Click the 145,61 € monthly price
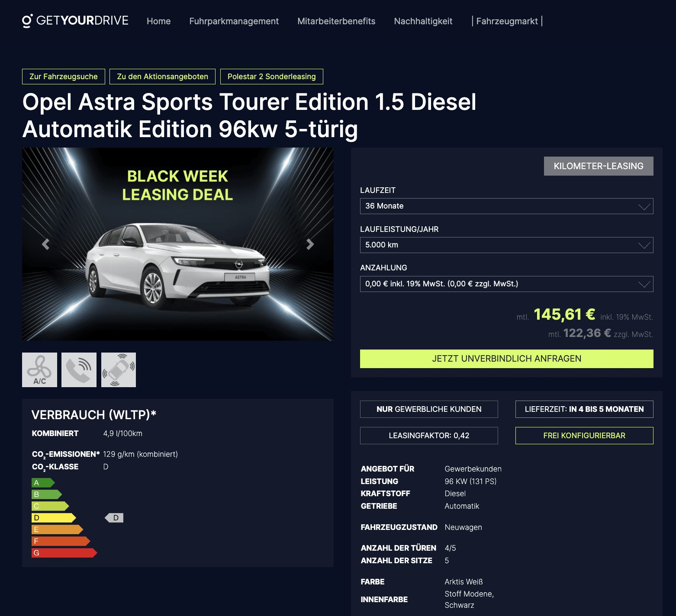 click(564, 314)
